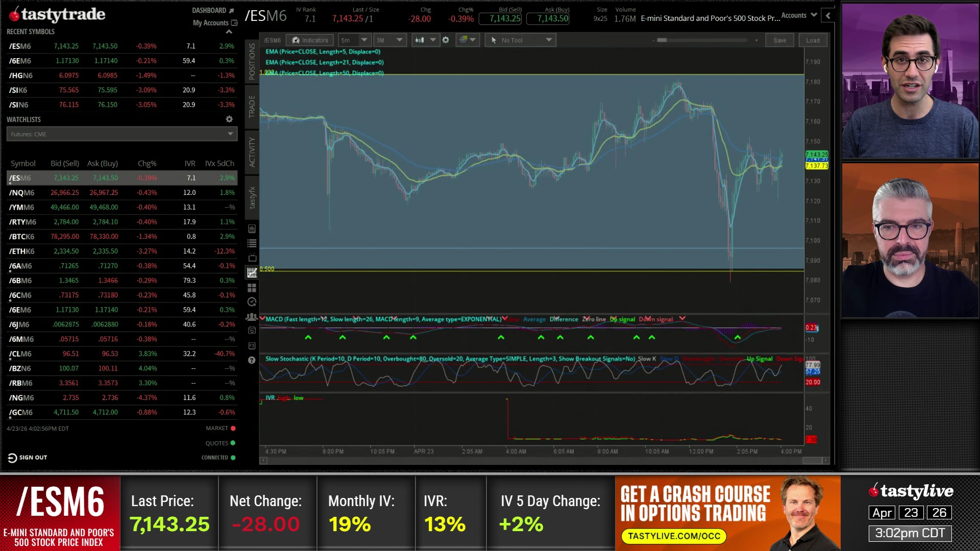This screenshot has width=980, height=551.
Task: Click the clock history sidebar icon
Action: point(252,302)
